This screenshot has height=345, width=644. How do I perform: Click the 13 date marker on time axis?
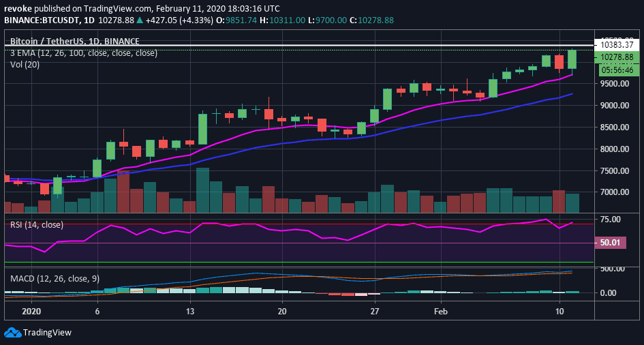tap(189, 310)
